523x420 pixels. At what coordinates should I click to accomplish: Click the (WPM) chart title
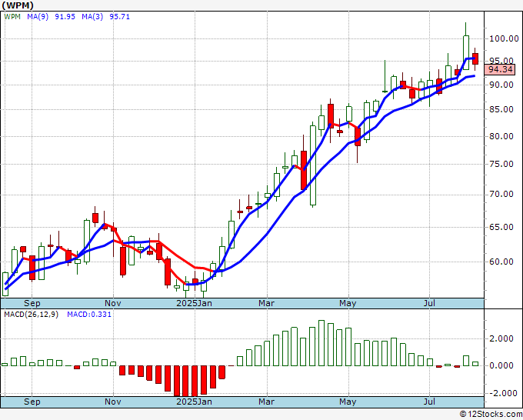coord(18,5)
